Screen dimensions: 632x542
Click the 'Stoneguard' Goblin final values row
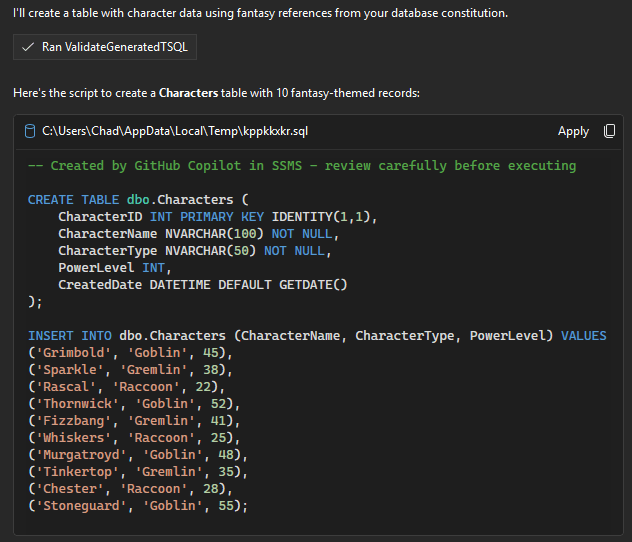pos(138,506)
